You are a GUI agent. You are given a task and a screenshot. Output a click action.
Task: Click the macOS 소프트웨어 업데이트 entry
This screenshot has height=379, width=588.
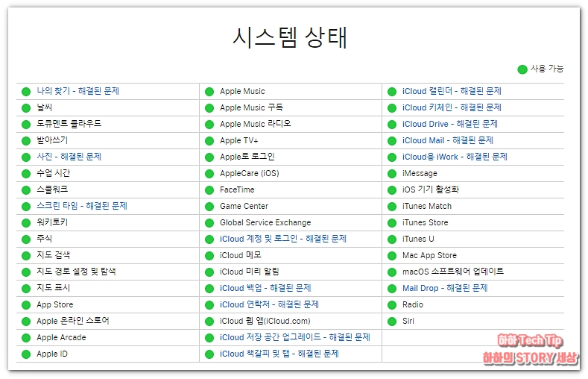coord(453,272)
